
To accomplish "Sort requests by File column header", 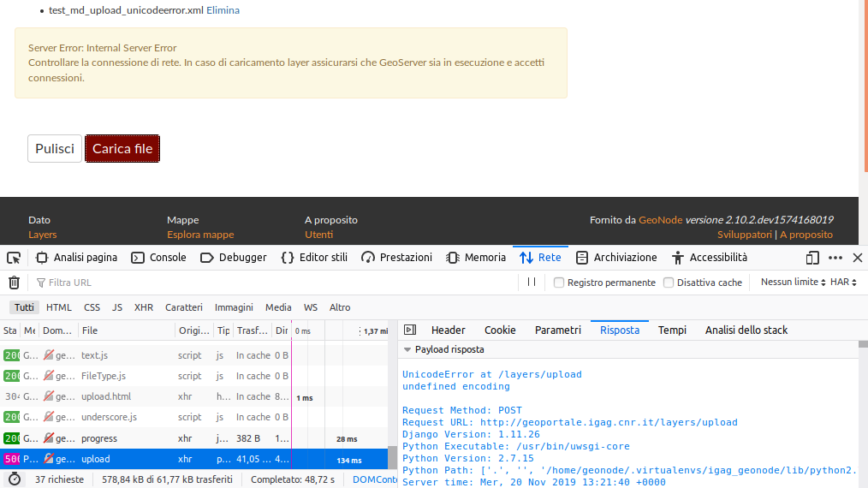I will (126, 330).
